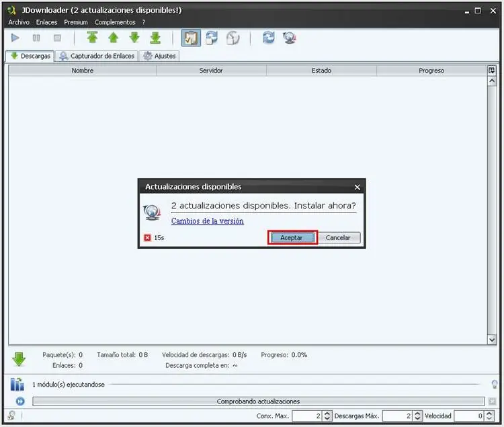Toggle automatic reconnect icon

coord(212,38)
